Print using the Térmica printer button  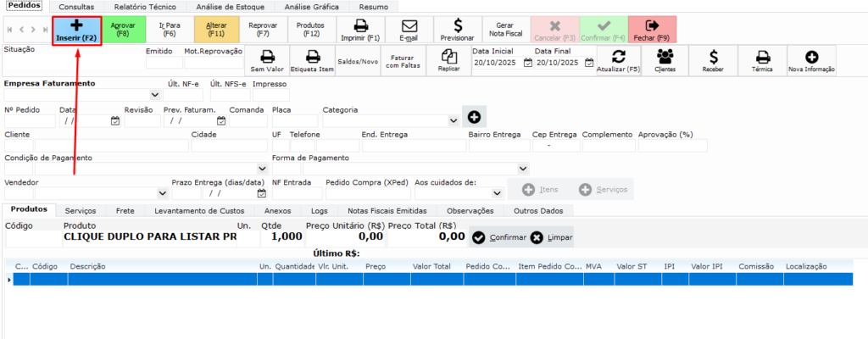(x=762, y=57)
